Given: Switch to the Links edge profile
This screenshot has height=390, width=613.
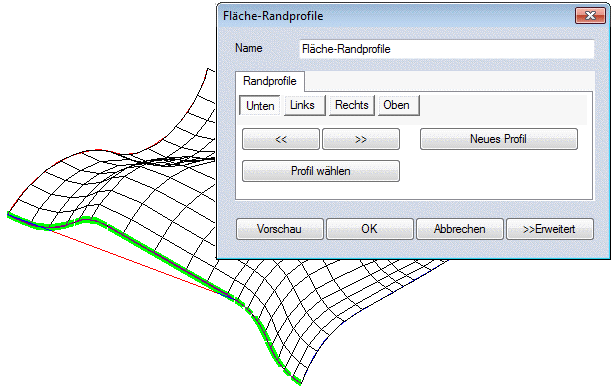Looking at the screenshot, I should (x=305, y=106).
